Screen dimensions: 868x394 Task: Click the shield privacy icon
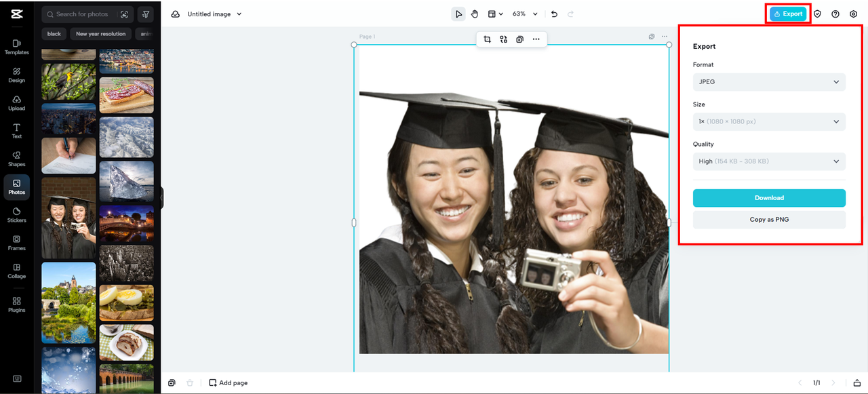coord(817,14)
